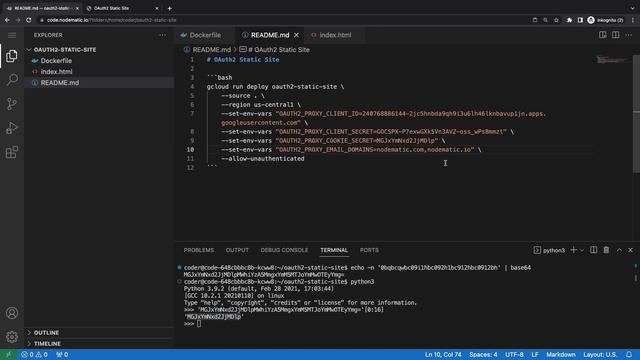Click line 11 '--allow-unauthenticated' text
Screen dimensions: 640x360
point(263,159)
